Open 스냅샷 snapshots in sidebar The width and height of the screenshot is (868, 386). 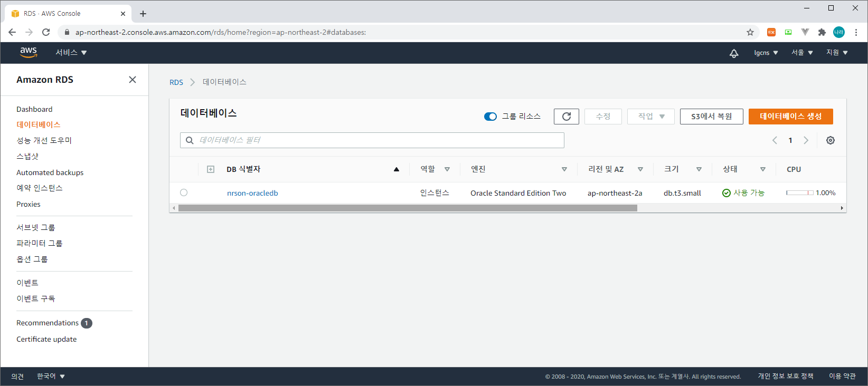pyautogui.click(x=27, y=157)
